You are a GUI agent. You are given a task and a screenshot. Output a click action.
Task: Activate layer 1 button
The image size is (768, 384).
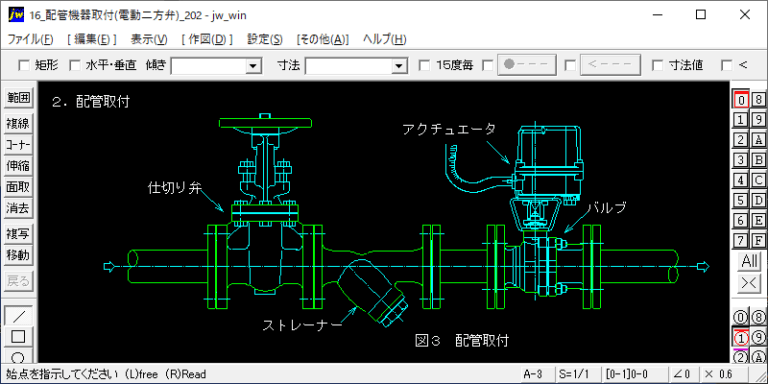click(741, 120)
